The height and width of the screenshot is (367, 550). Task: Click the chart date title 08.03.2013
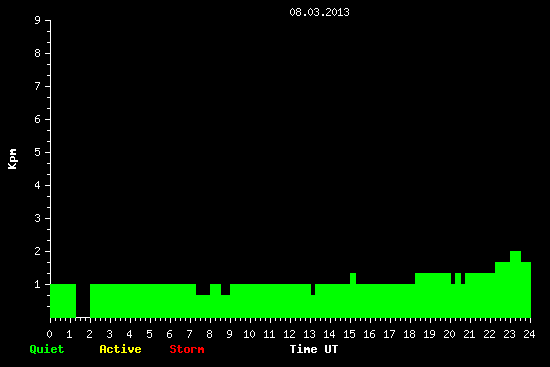pyautogui.click(x=319, y=12)
